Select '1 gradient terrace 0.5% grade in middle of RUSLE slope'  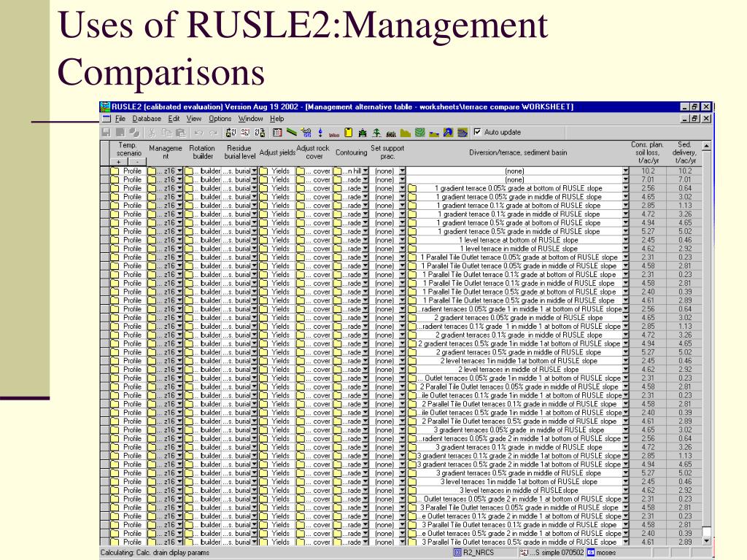519,231
